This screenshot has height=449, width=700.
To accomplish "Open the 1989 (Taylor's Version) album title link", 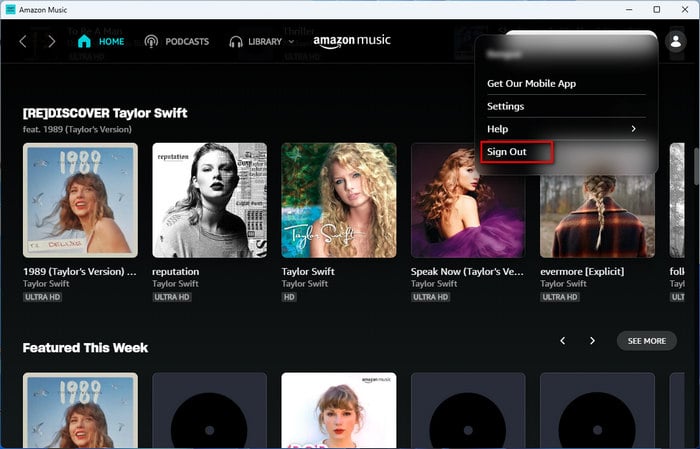I will coord(79,271).
